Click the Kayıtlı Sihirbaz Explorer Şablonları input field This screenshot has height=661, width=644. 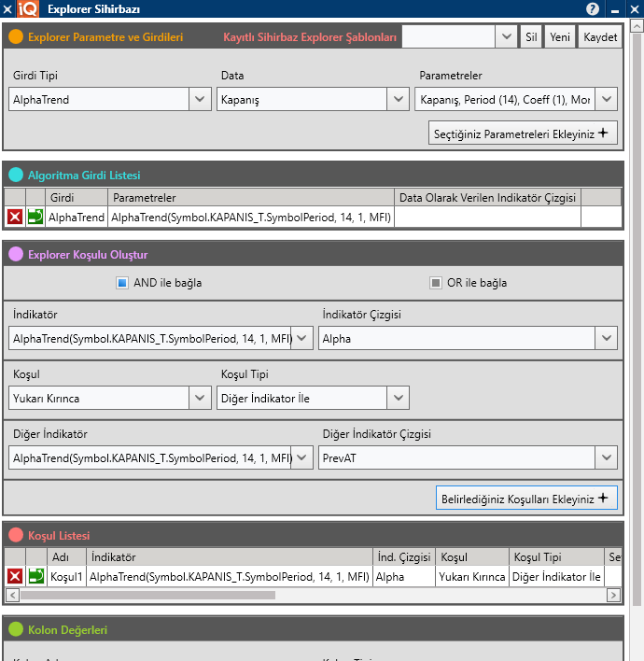coord(448,37)
